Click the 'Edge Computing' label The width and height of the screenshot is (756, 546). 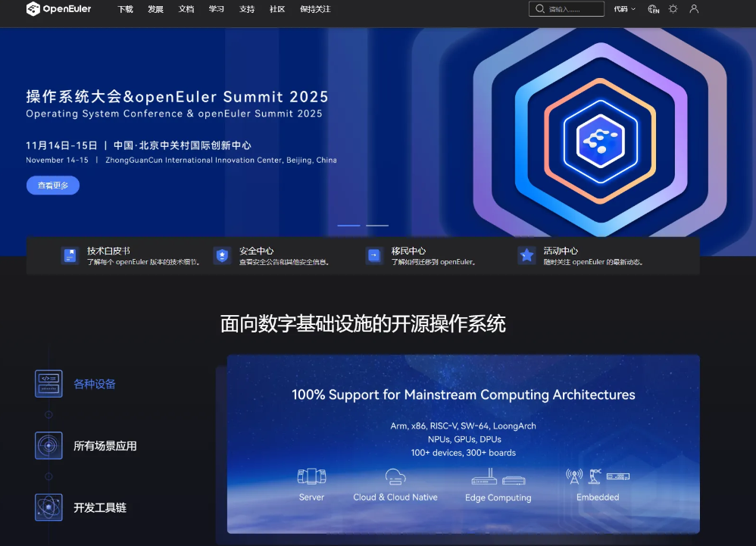tap(498, 498)
